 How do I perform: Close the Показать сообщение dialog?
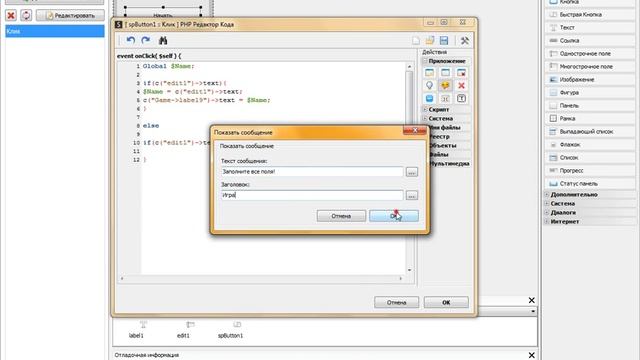[415, 130]
